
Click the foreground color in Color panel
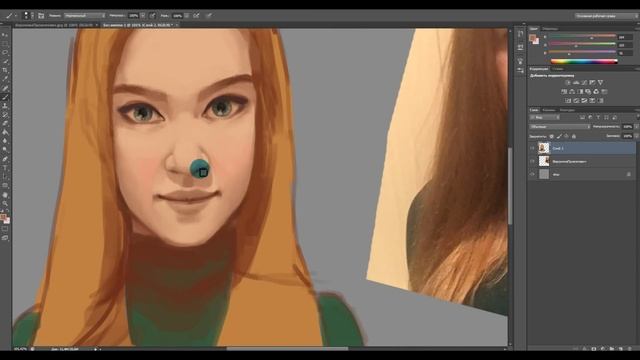coord(533,38)
